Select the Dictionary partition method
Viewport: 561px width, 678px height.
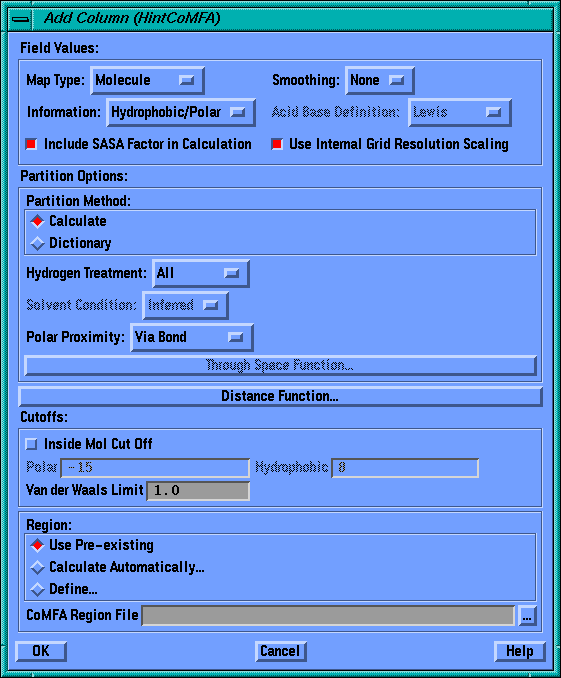coord(38,243)
